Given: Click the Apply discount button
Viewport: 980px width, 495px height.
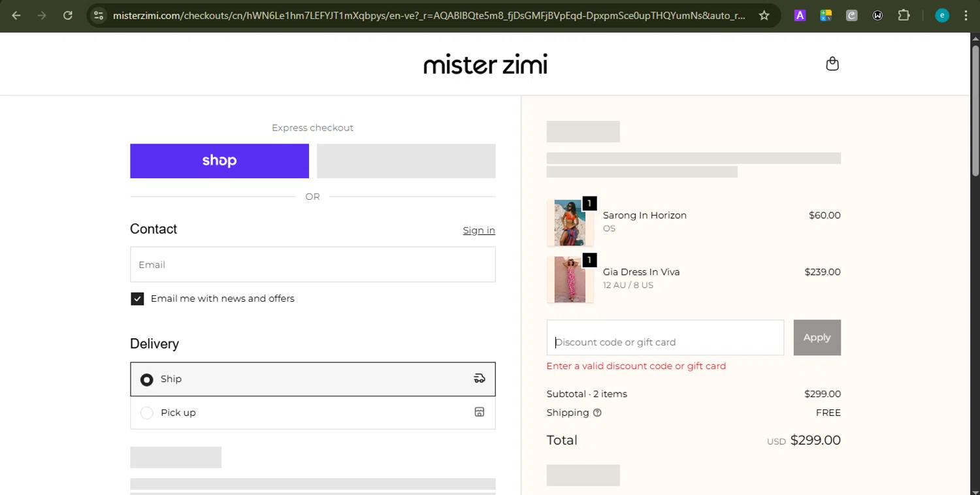Looking at the screenshot, I should pos(817,338).
